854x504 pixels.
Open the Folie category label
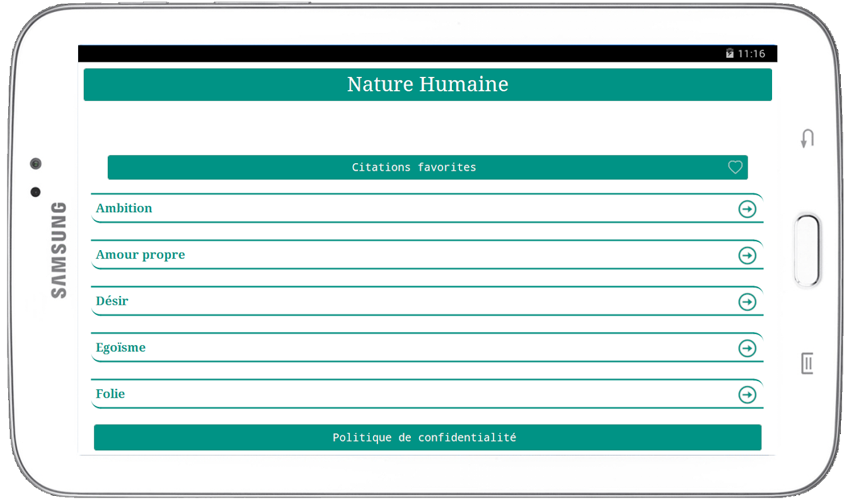(x=110, y=394)
